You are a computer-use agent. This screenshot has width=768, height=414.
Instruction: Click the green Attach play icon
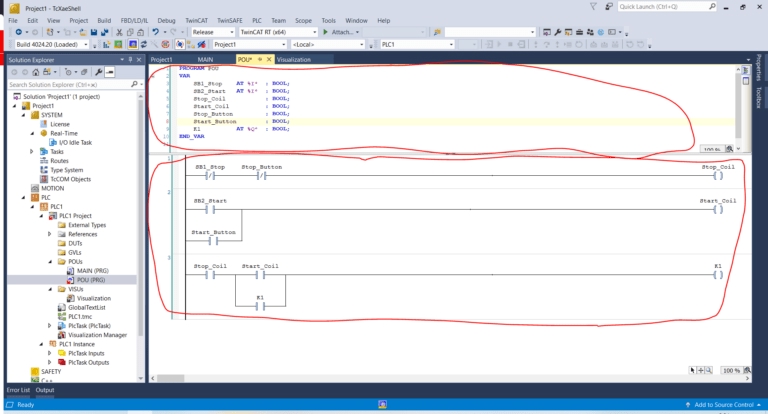point(325,32)
